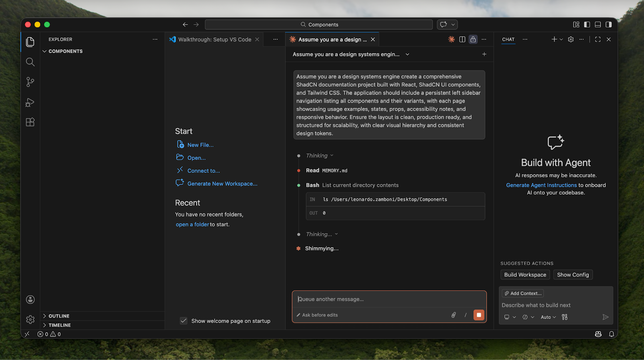The height and width of the screenshot is (360, 644).
Task: Click open a folder link
Action: tap(192, 224)
